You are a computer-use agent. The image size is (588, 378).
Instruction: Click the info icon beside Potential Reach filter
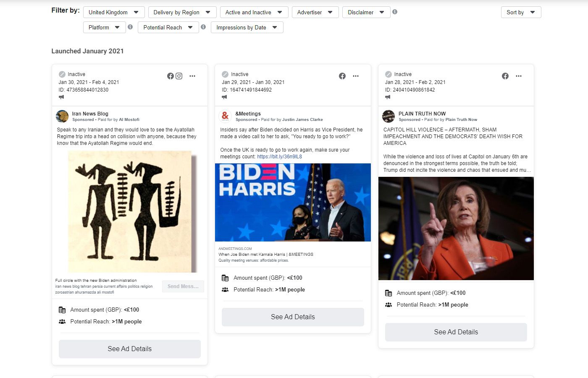point(204,27)
